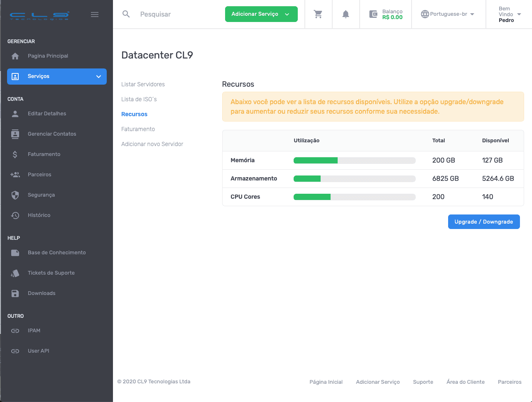
Task: Click the home icon for Pagina Principal
Action: tap(15, 56)
